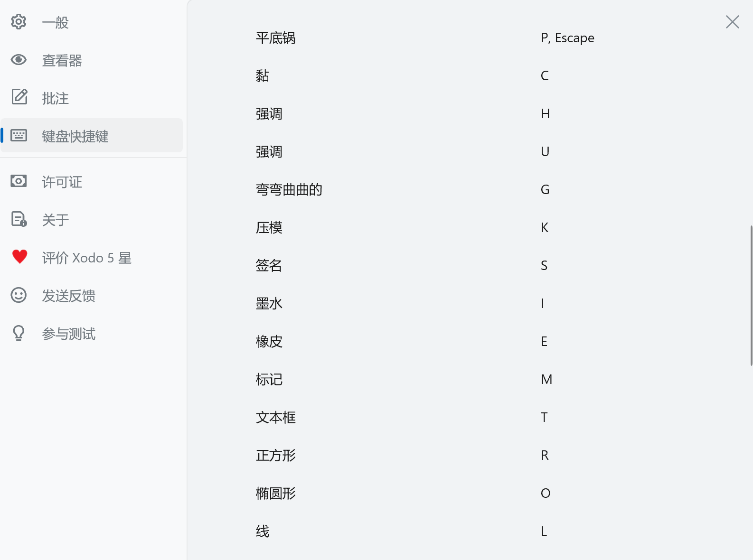Viewport: 753px width, 560px height.
Task: Close the settings dialog with X
Action: pyautogui.click(x=732, y=22)
